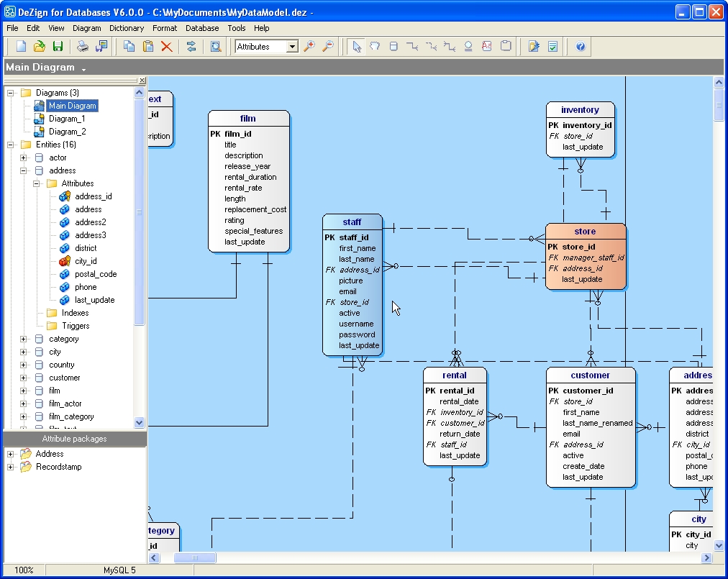The width and height of the screenshot is (728, 579).
Task: Open the File menu
Action: 12,28
